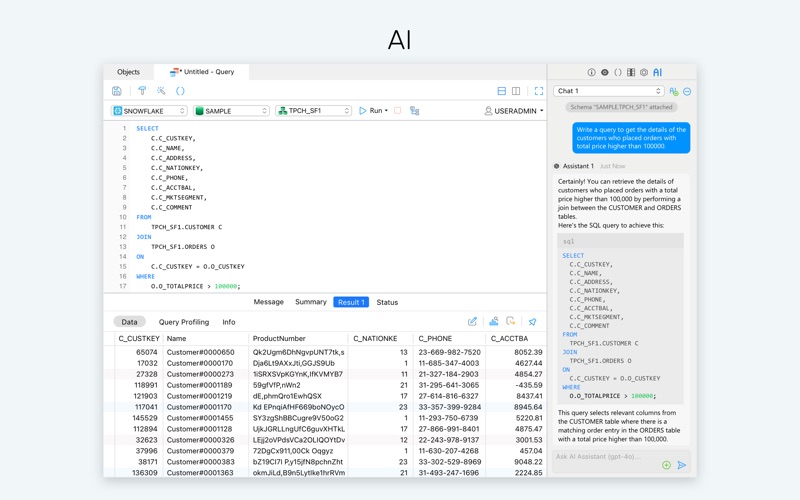Toggle full screen editor icon

(x=539, y=91)
